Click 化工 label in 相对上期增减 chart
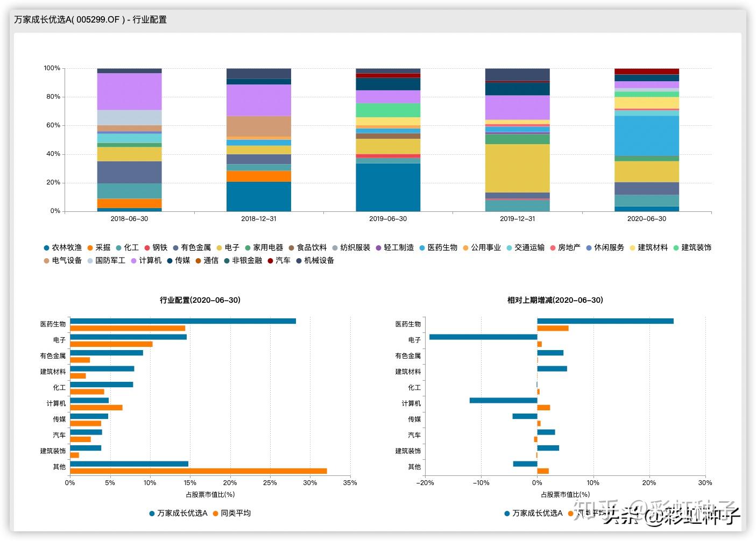756x541 pixels. [x=414, y=388]
